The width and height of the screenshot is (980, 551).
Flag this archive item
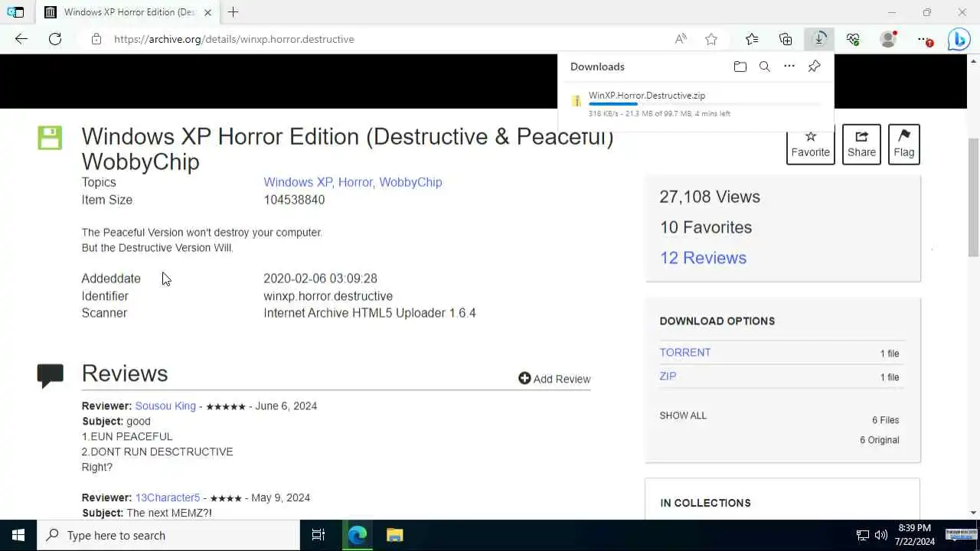coord(903,144)
